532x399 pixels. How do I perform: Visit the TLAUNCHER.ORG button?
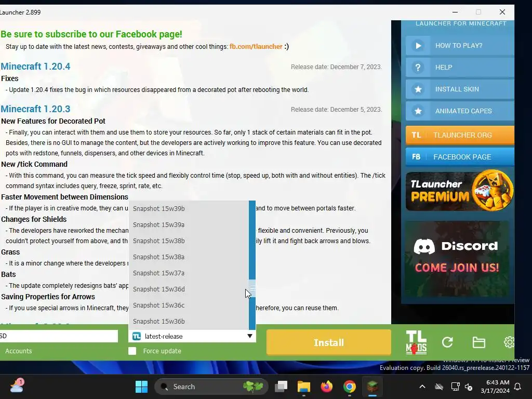[x=460, y=135]
